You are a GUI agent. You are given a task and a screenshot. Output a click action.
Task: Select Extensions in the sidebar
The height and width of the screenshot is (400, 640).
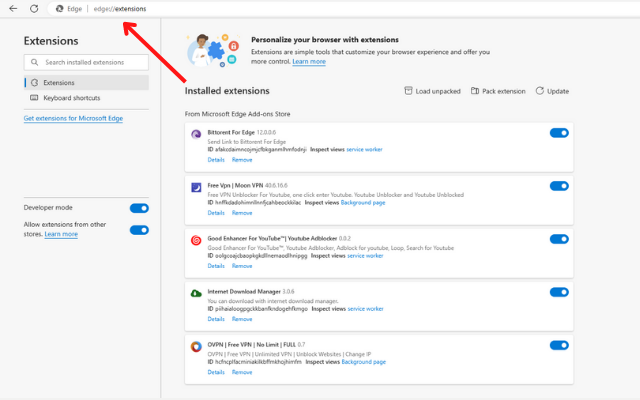86,82
